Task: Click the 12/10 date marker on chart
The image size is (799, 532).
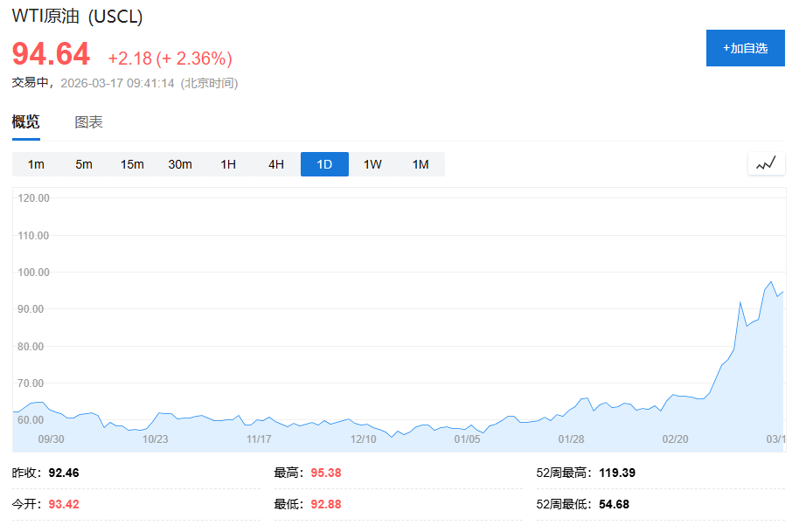Action: [x=363, y=439]
